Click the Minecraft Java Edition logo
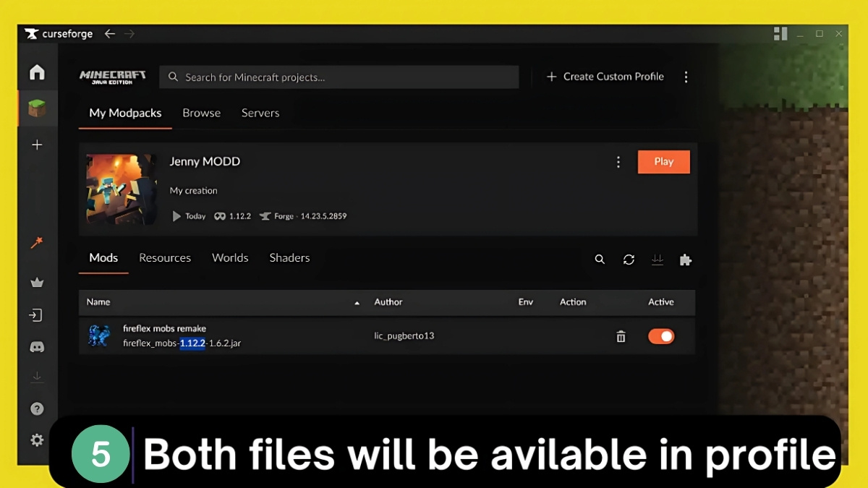 click(113, 77)
